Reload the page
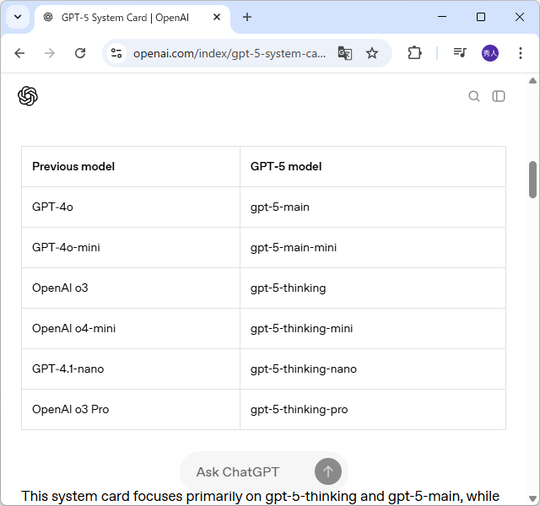Screen dimensions: 540x506 80,53
